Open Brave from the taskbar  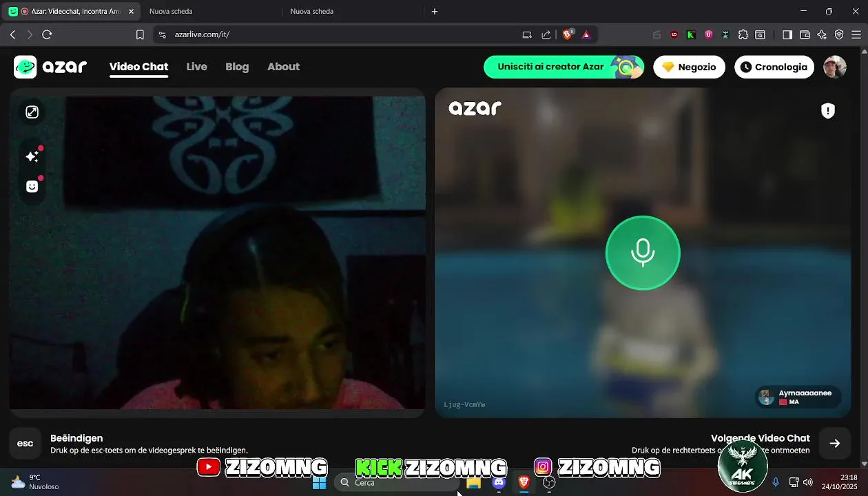click(524, 483)
